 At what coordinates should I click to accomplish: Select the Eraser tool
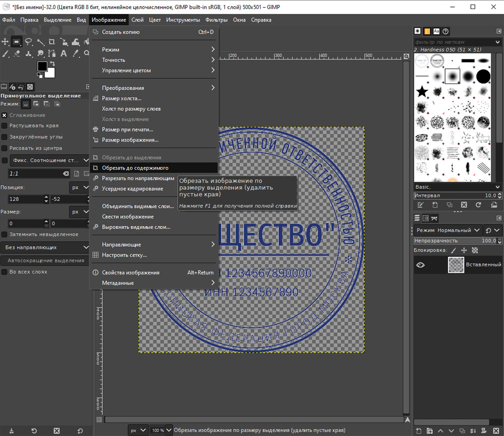coord(17,53)
